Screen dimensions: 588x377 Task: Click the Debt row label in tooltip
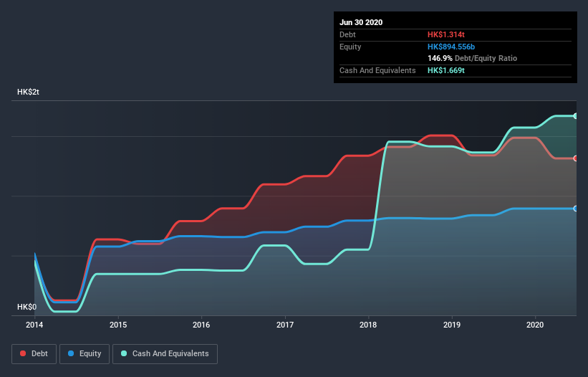347,34
